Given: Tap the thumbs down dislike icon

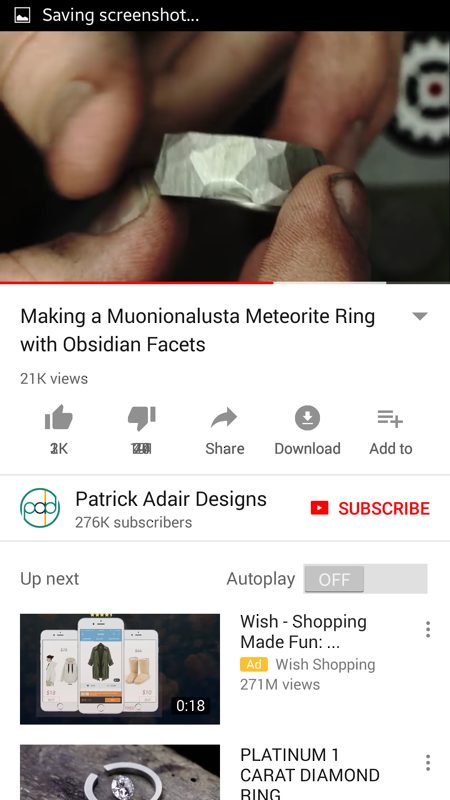Looking at the screenshot, I should pos(141,418).
